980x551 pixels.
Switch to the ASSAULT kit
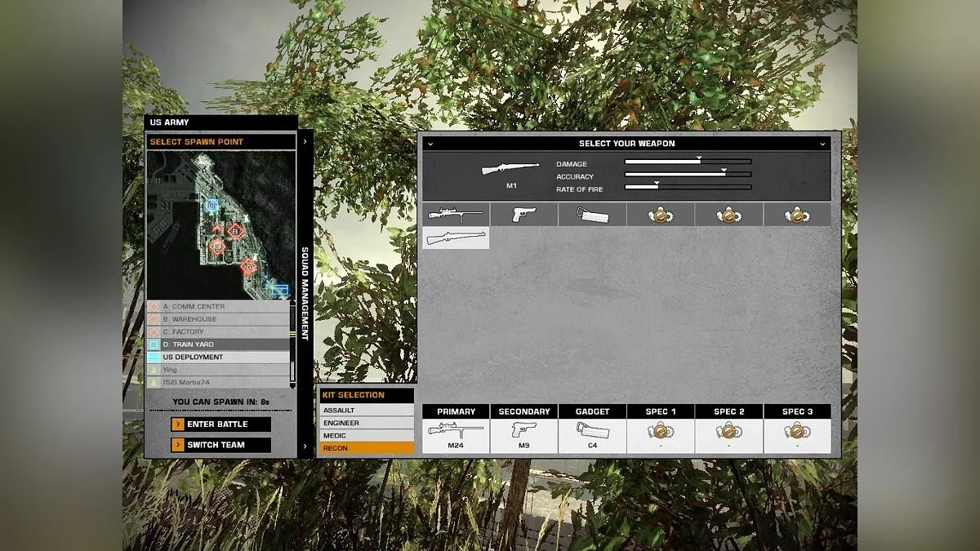(367, 411)
